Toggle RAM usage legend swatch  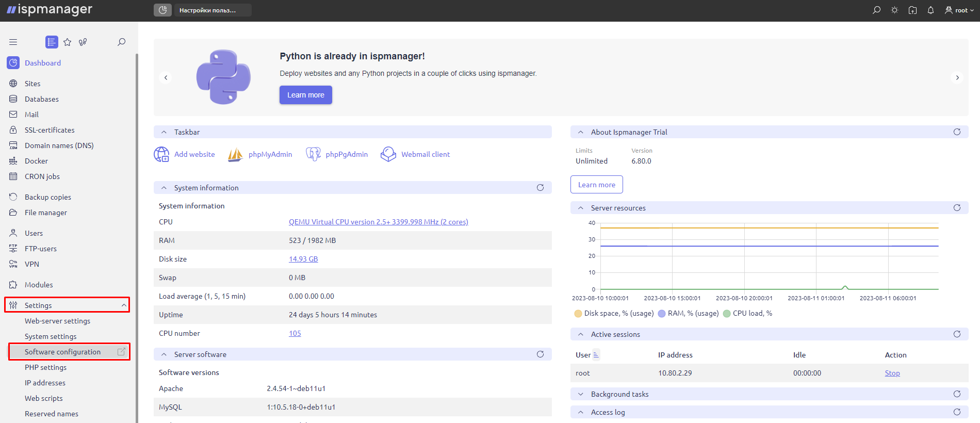(662, 314)
